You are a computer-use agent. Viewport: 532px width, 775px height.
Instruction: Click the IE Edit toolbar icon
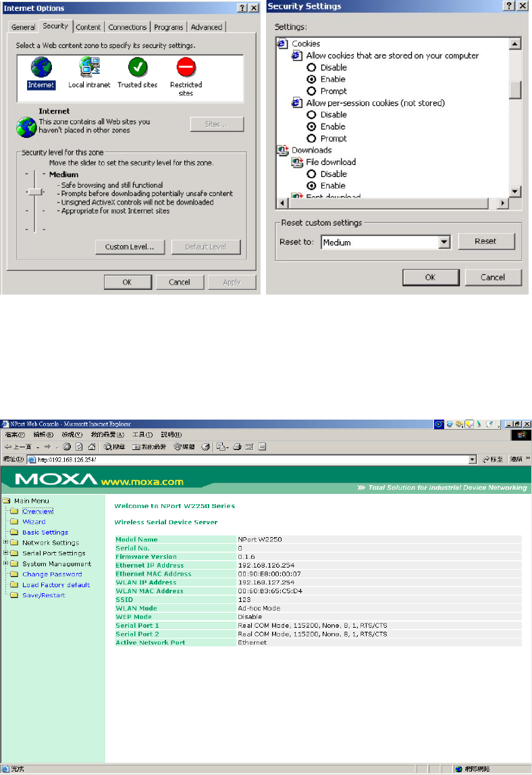tap(249, 447)
